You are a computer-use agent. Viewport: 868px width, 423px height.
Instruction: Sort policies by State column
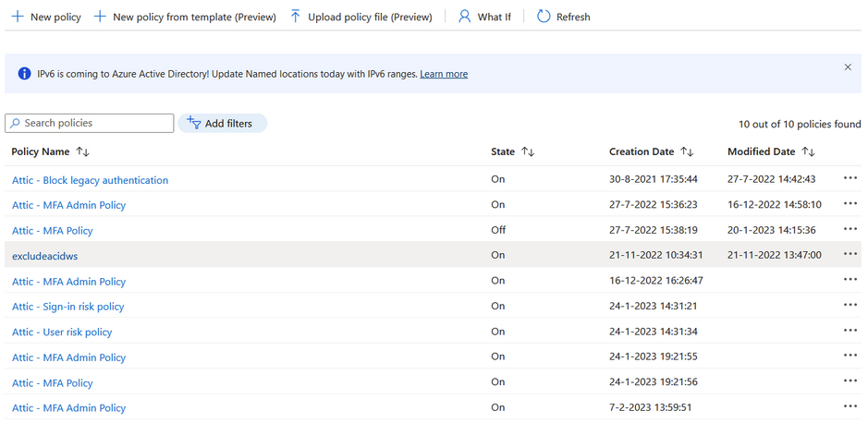[529, 151]
